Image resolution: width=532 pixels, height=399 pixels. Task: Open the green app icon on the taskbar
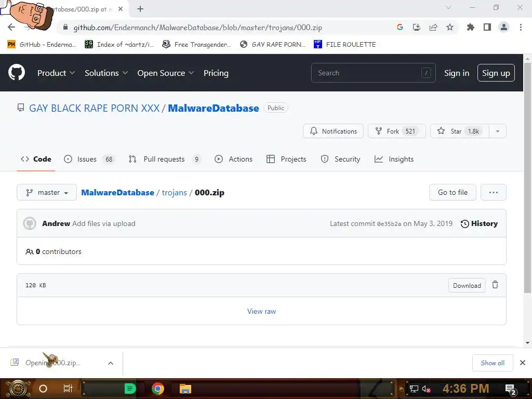coord(130,389)
